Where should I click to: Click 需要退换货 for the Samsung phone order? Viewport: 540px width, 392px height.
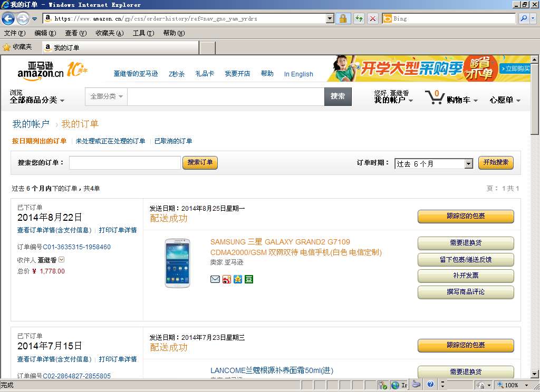click(466, 243)
